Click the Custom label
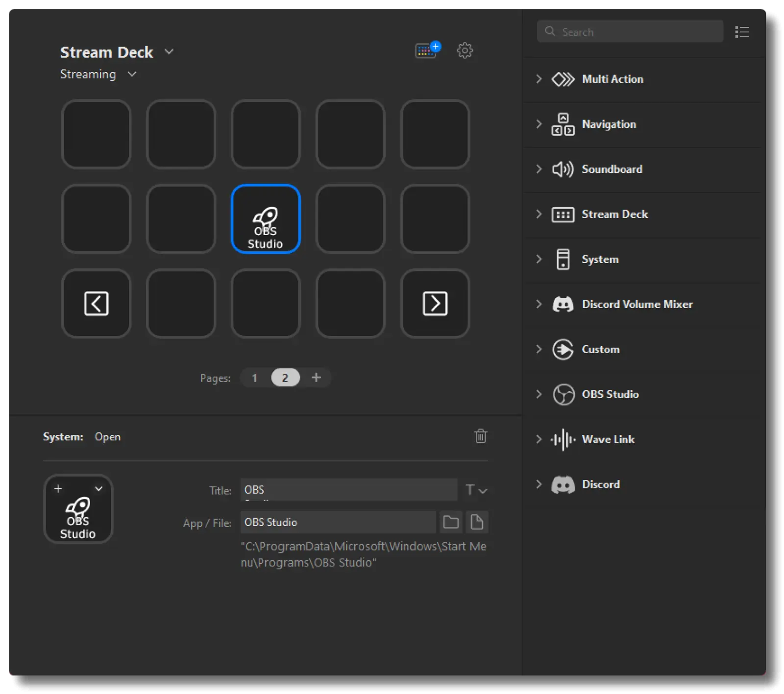Image resolution: width=784 pixels, height=694 pixels. pos(601,349)
